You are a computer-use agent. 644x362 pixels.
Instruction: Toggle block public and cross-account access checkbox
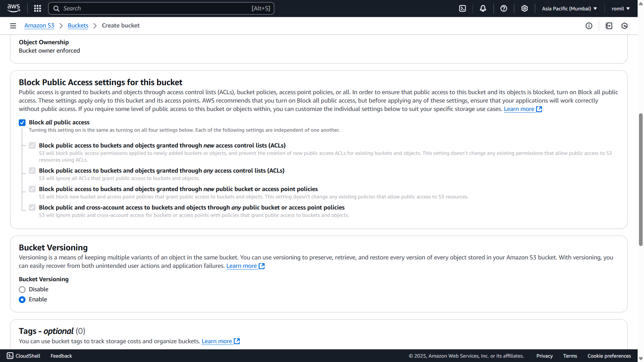(x=32, y=207)
